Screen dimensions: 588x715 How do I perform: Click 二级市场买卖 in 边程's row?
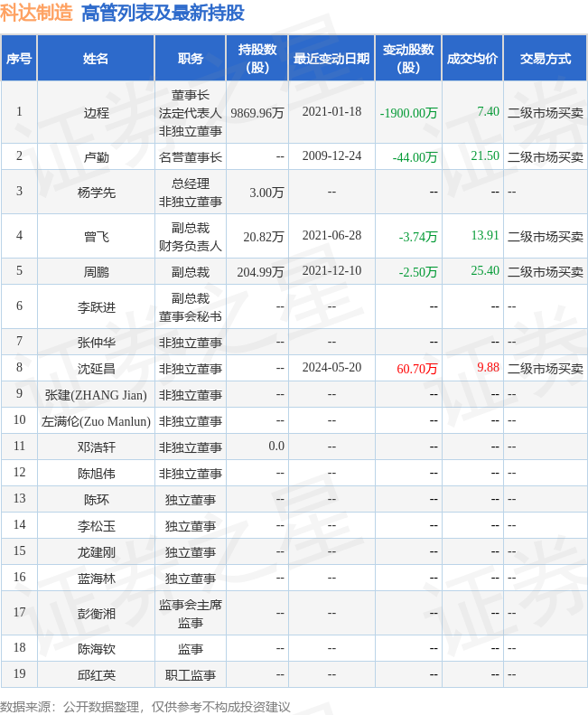pyautogui.click(x=546, y=113)
